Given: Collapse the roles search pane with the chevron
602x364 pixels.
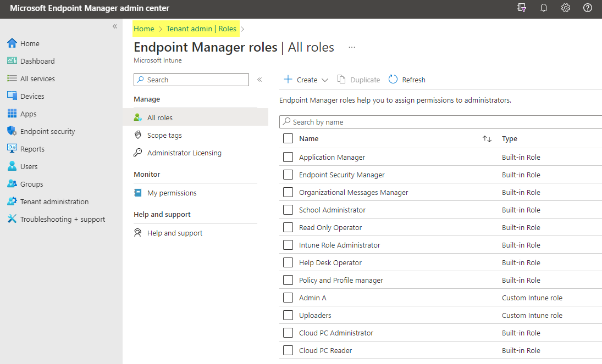Looking at the screenshot, I should click(259, 79).
